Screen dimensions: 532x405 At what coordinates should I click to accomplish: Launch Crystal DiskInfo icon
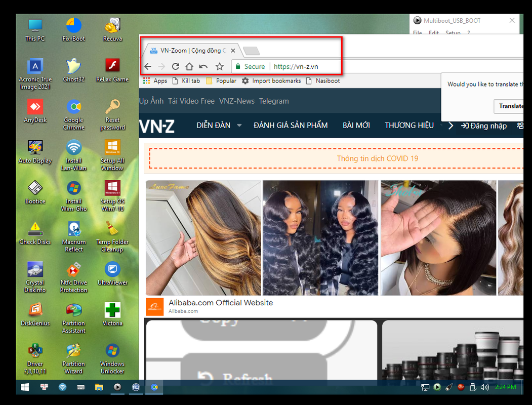pyautogui.click(x=35, y=278)
